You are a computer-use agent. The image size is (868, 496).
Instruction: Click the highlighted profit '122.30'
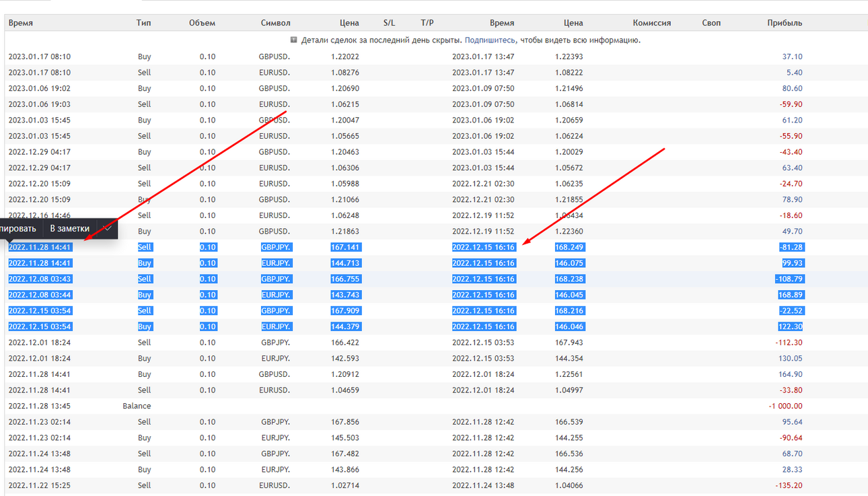[x=790, y=326]
